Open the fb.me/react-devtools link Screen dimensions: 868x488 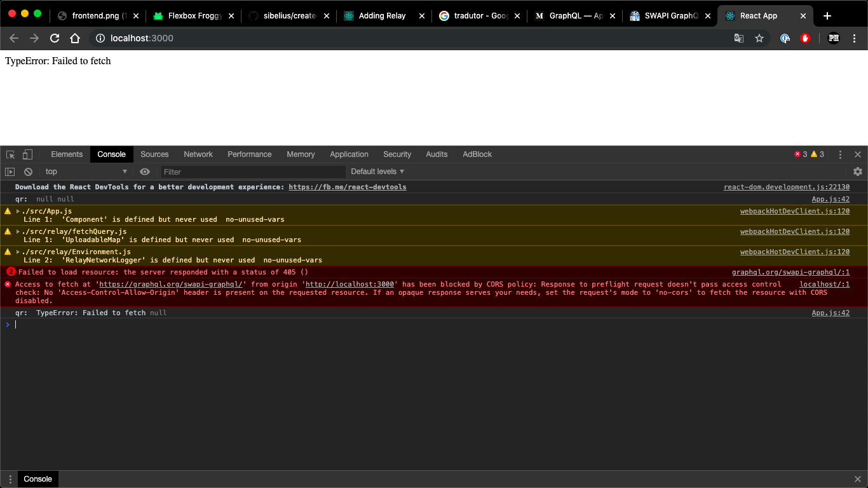[348, 187]
